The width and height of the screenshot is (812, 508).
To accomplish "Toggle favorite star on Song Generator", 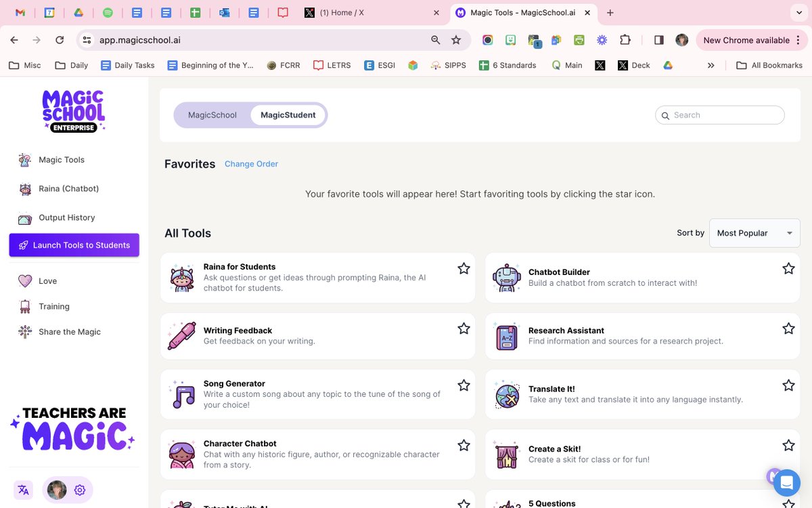I will coord(464,385).
